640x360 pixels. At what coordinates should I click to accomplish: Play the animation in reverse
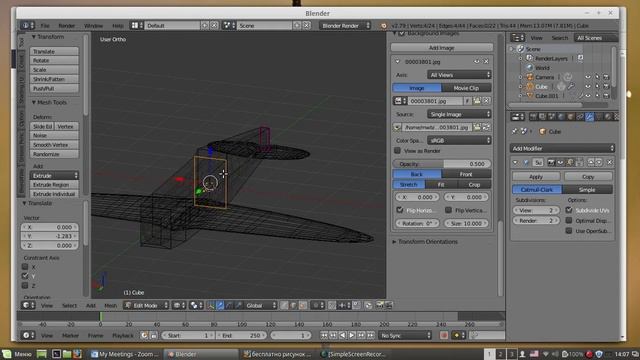(342, 335)
